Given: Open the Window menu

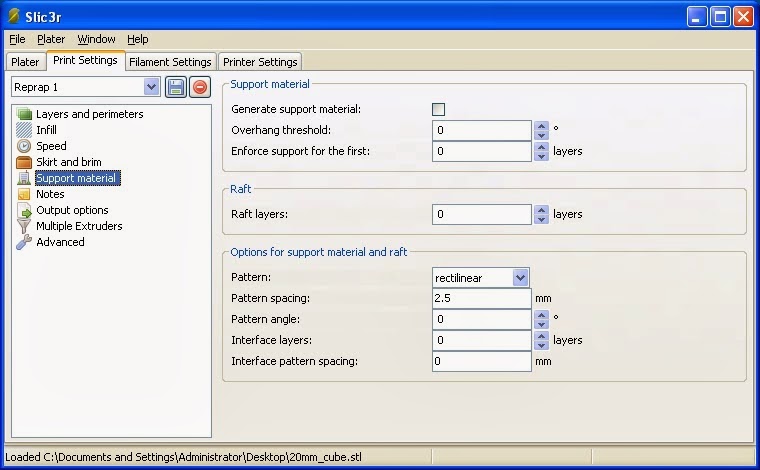Looking at the screenshot, I should tap(96, 39).
